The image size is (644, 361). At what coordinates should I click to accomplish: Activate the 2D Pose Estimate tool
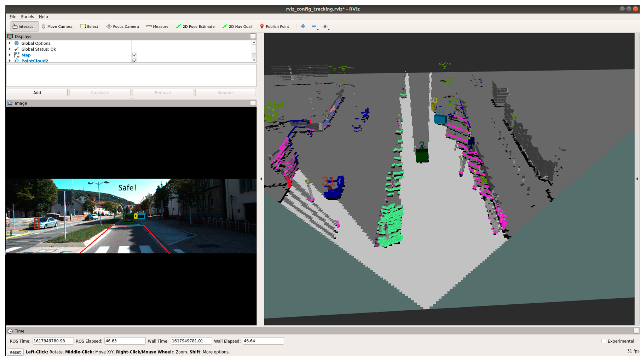(x=195, y=27)
